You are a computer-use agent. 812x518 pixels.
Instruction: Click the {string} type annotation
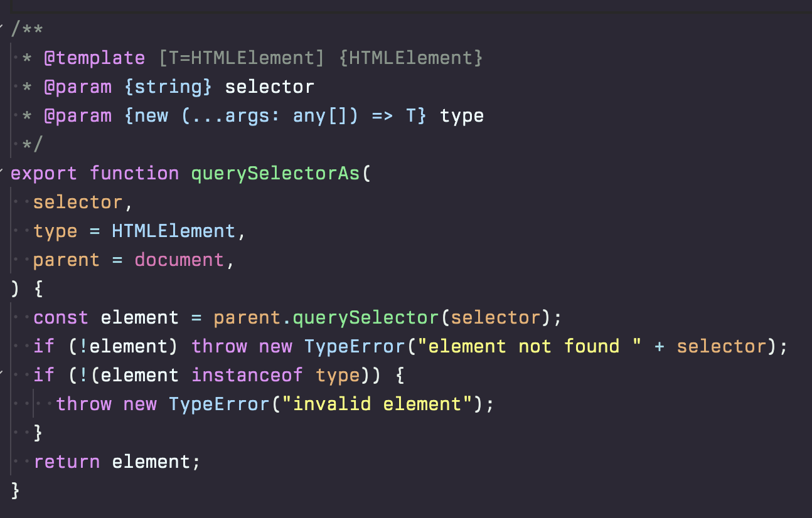click(x=168, y=87)
